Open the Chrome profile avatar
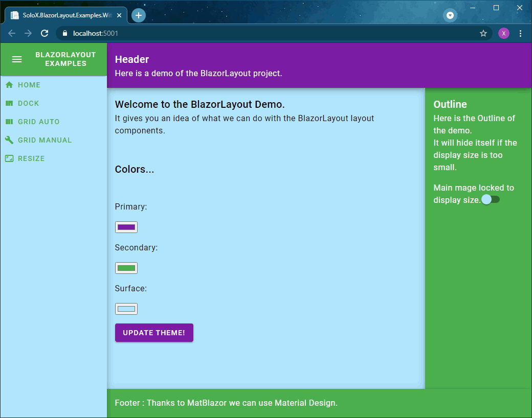The width and height of the screenshot is (532, 418). point(503,33)
